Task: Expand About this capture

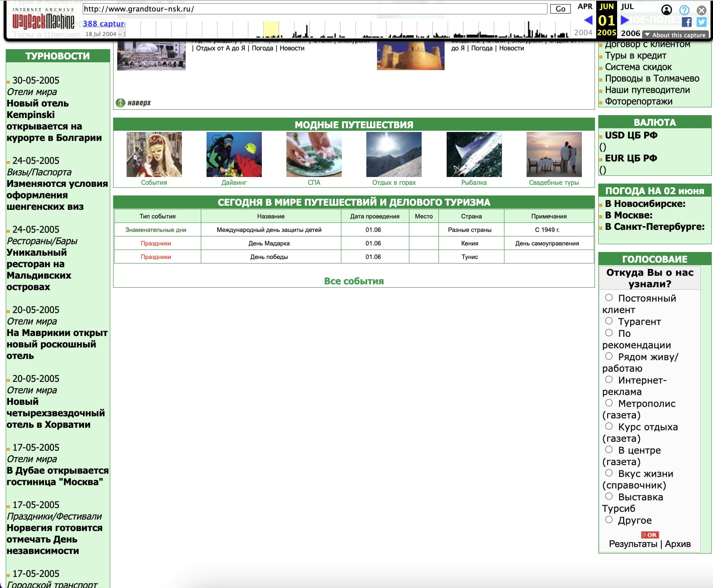Action: (675, 35)
